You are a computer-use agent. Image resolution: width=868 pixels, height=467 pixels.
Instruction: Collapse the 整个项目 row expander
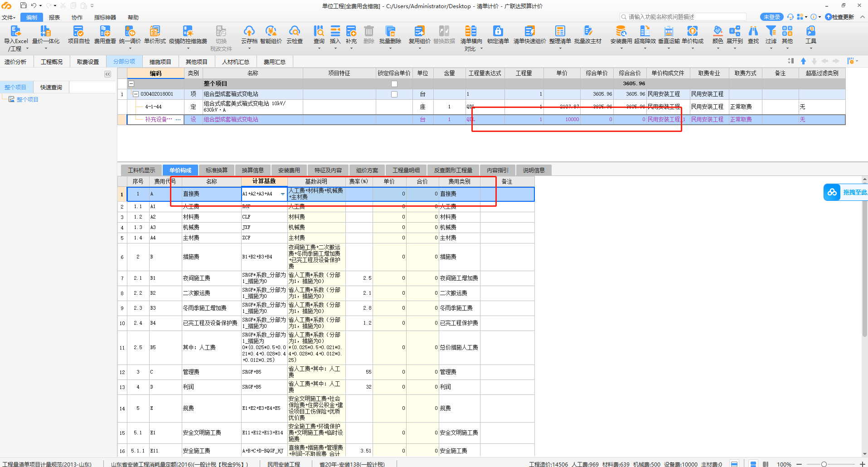click(131, 83)
